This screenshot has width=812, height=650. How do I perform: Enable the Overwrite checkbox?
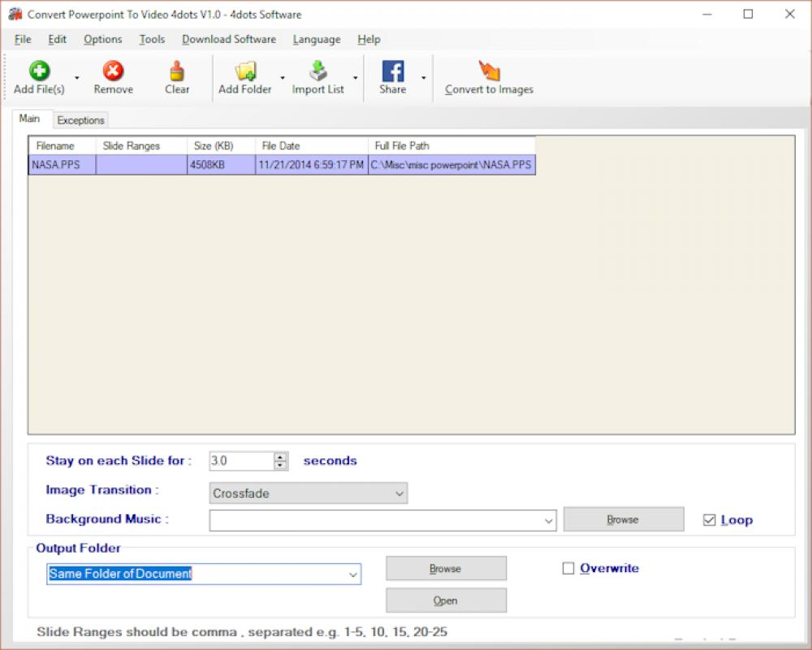point(567,568)
